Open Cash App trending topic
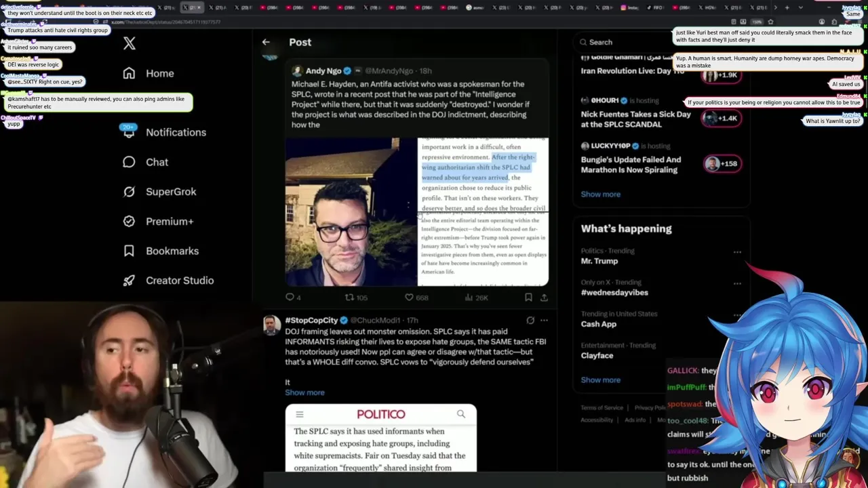The height and width of the screenshot is (488, 868). [599, 324]
